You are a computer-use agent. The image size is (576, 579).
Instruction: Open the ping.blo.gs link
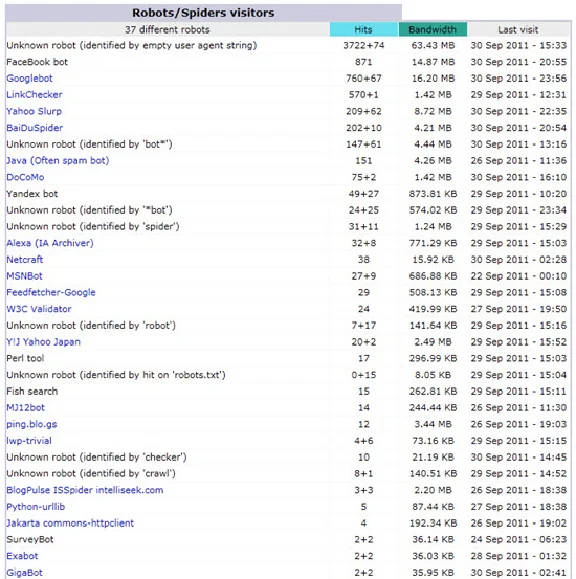[x=32, y=424]
